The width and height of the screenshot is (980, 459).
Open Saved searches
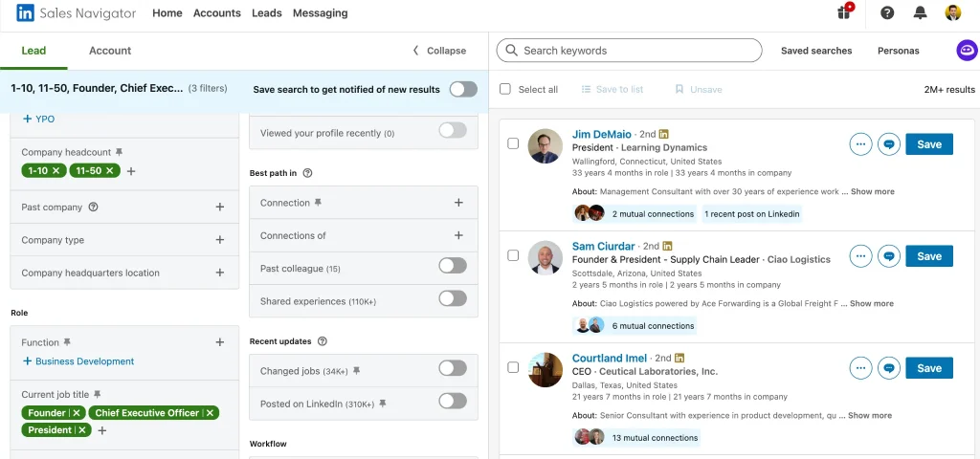tap(816, 51)
